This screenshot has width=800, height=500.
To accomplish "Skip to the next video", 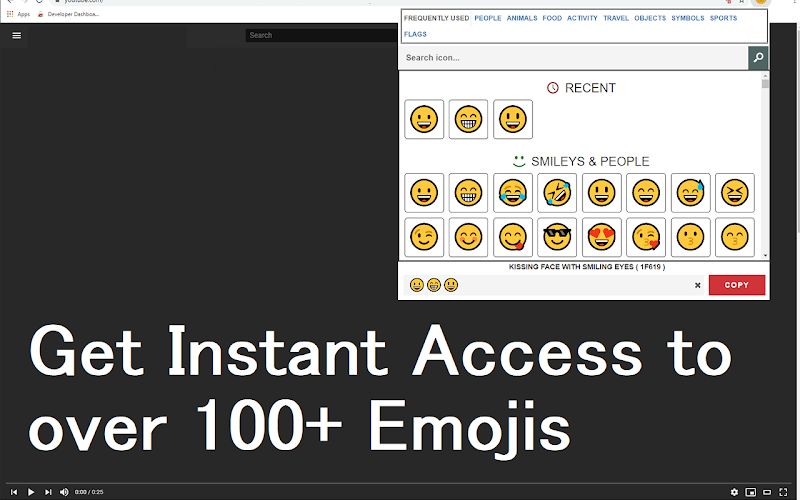I will [48, 492].
